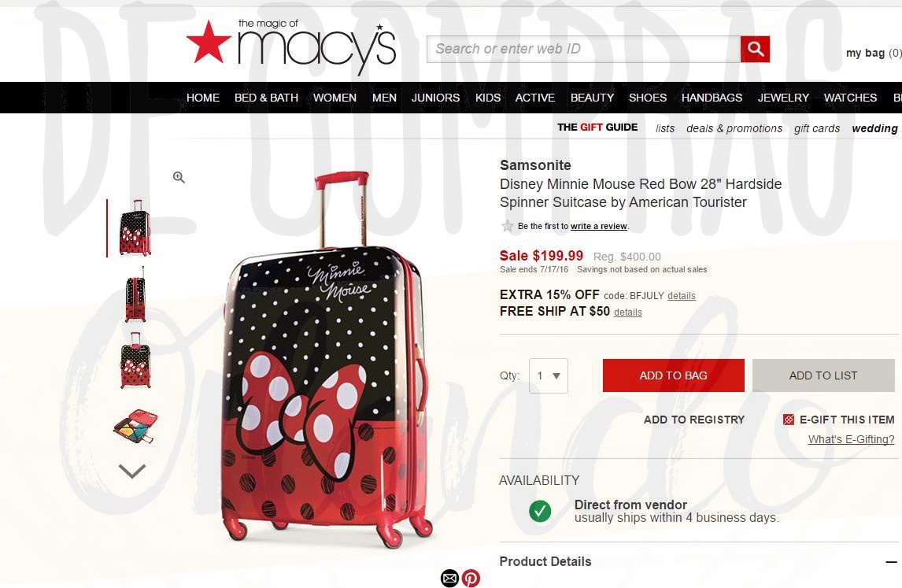Open the Qty quantity dropdown
902x588 pixels.
click(549, 375)
